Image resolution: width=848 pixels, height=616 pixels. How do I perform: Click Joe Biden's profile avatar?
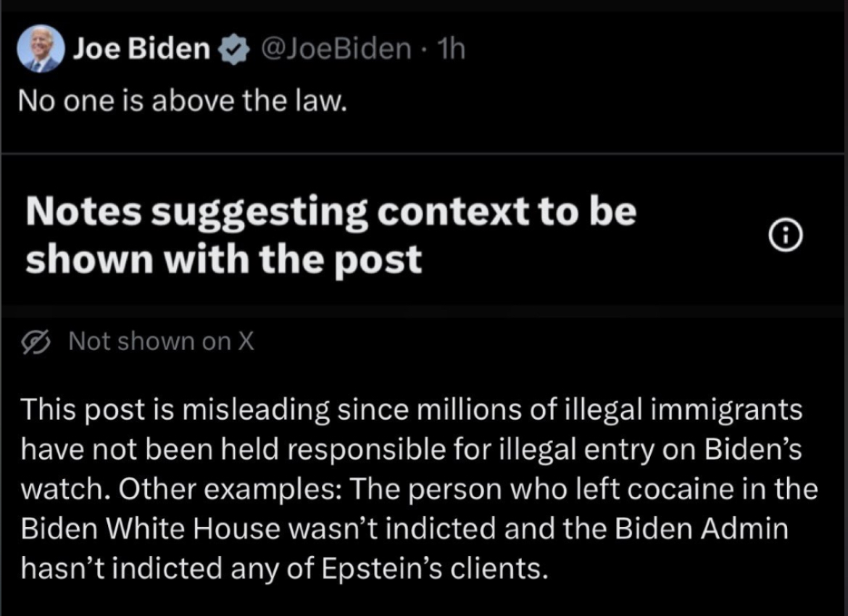click(43, 49)
